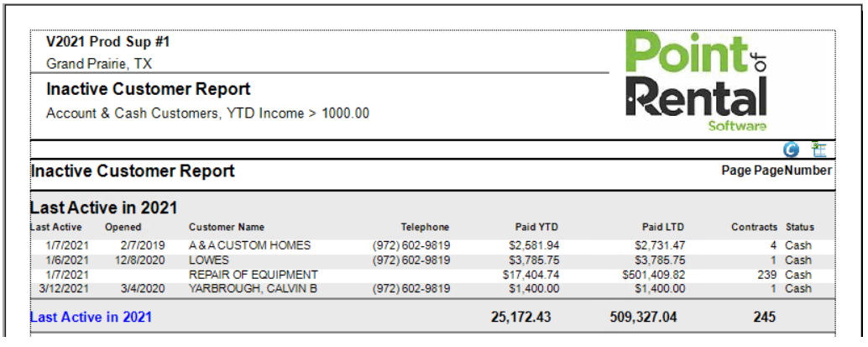
Task: Click the Status column header
Action: [x=799, y=227]
